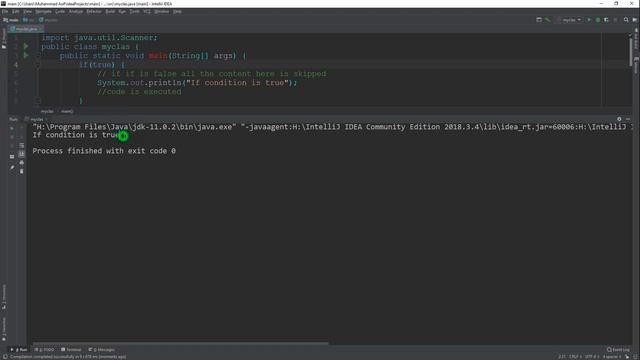Build project with the green hammer icon

[x=548, y=20]
